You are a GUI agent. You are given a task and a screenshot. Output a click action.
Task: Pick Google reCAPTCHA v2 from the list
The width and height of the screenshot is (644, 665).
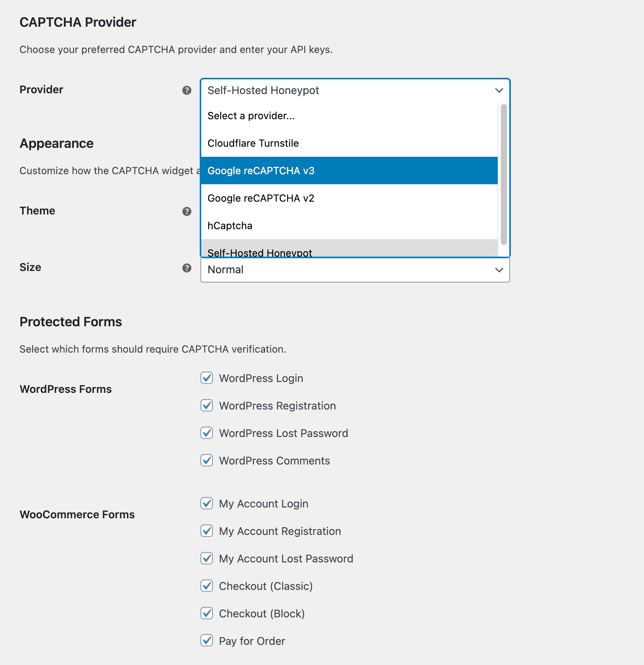pyautogui.click(x=261, y=198)
